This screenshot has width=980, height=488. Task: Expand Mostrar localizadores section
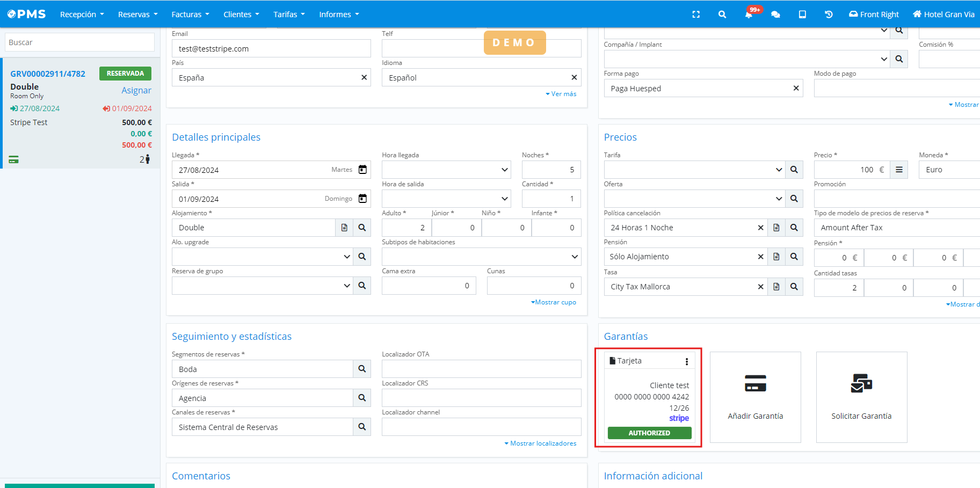pos(540,443)
